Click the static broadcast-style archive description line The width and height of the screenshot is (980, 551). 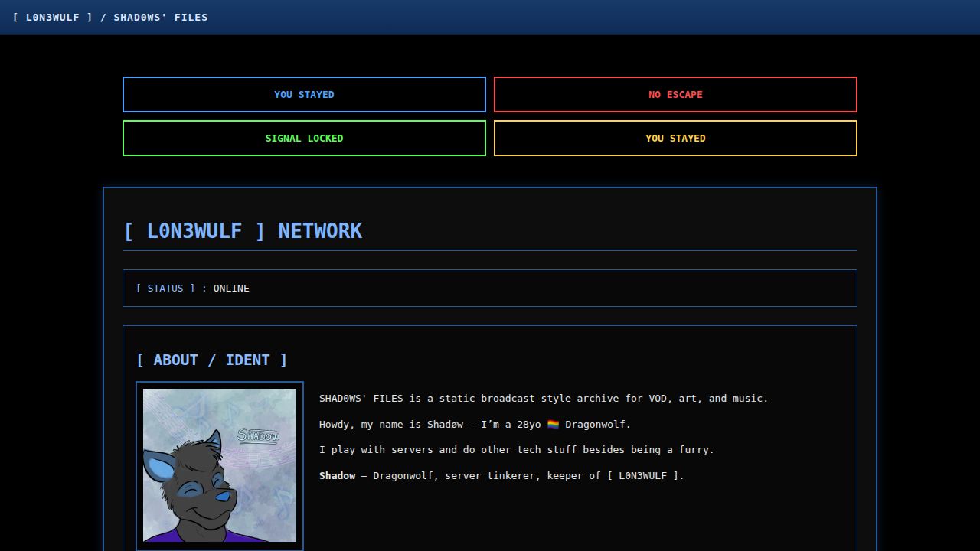pos(544,399)
